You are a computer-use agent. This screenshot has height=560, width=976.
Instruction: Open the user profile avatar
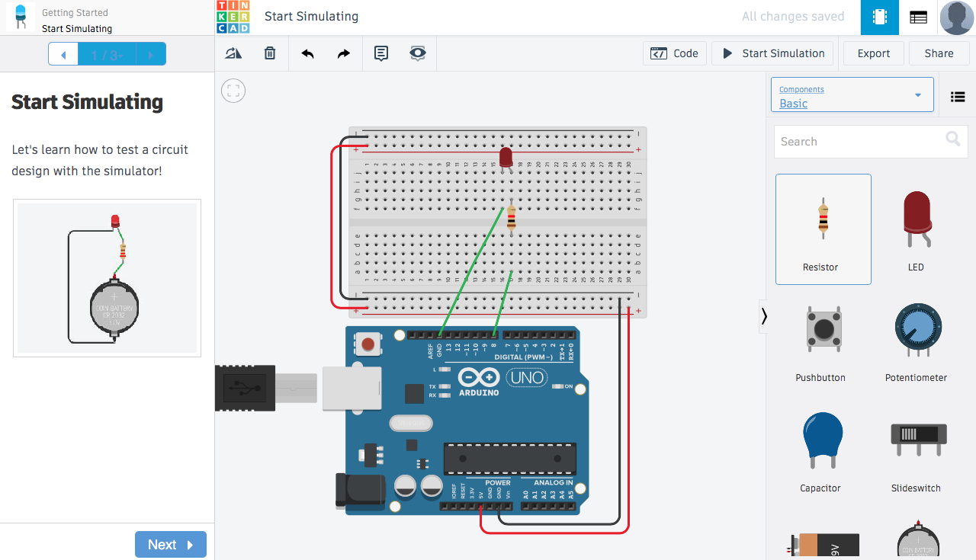(957, 18)
